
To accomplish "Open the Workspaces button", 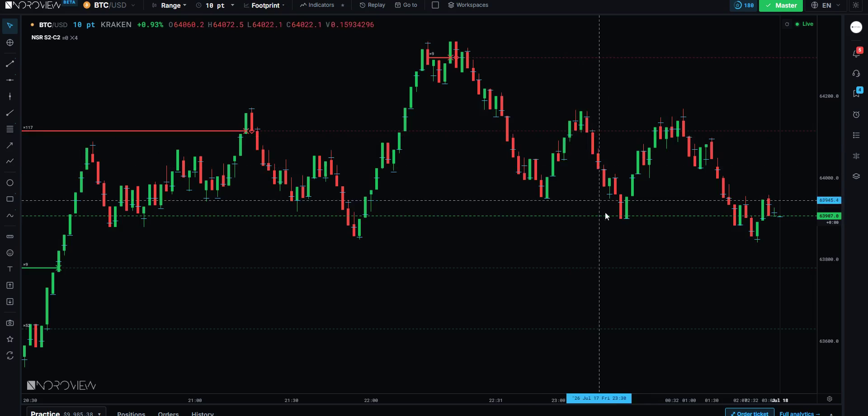I will pyautogui.click(x=468, y=5).
